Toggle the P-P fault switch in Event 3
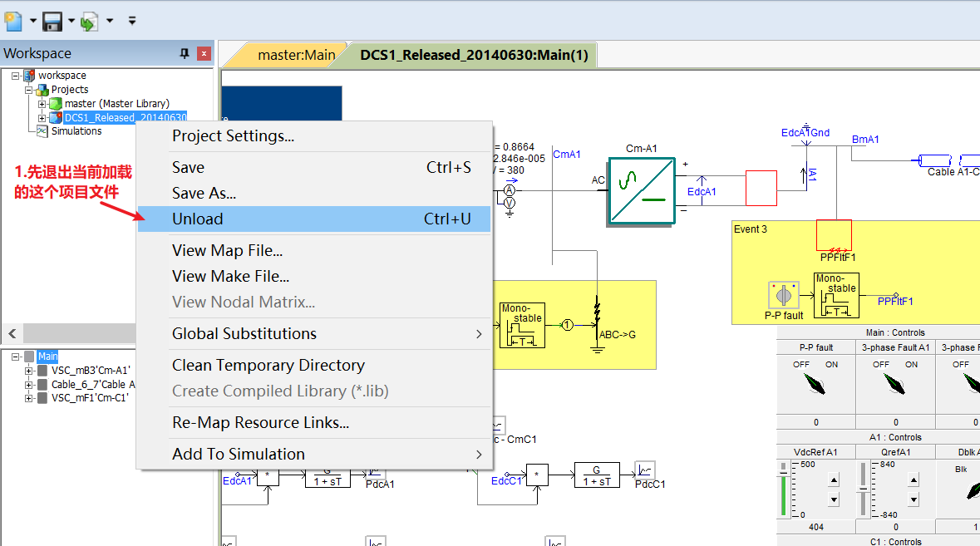Viewport: 980px width, 546px height. pyautogui.click(x=783, y=295)
